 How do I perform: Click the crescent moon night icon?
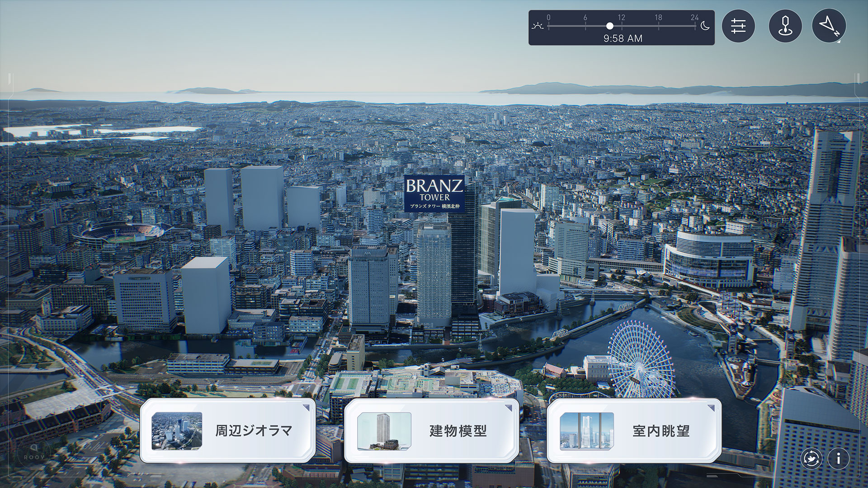point(705,26)
